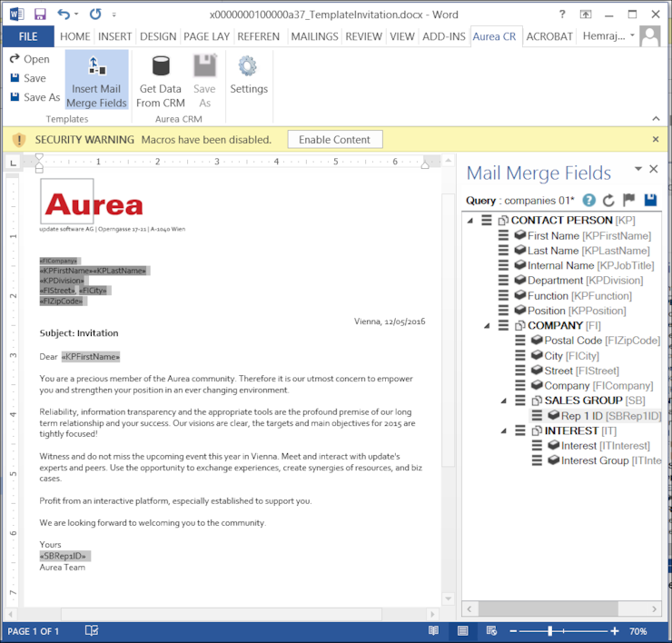Click Zoom In plus button

tap(615, 631)
